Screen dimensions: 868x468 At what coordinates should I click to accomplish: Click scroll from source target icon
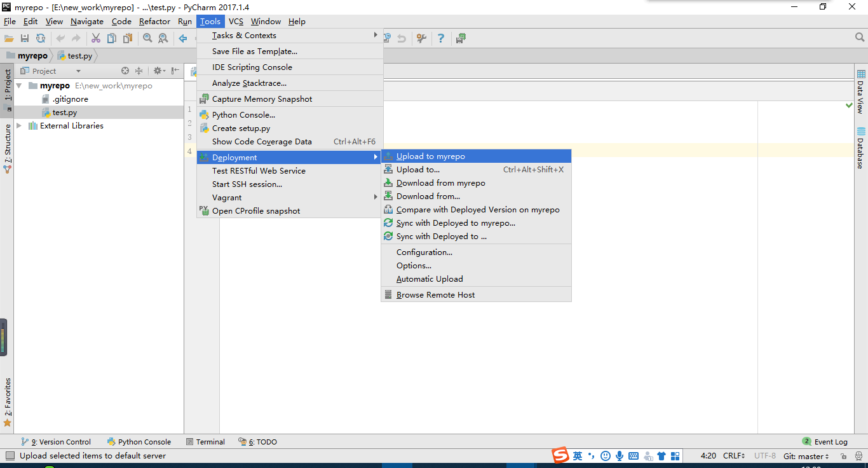(x=125, y=71)
